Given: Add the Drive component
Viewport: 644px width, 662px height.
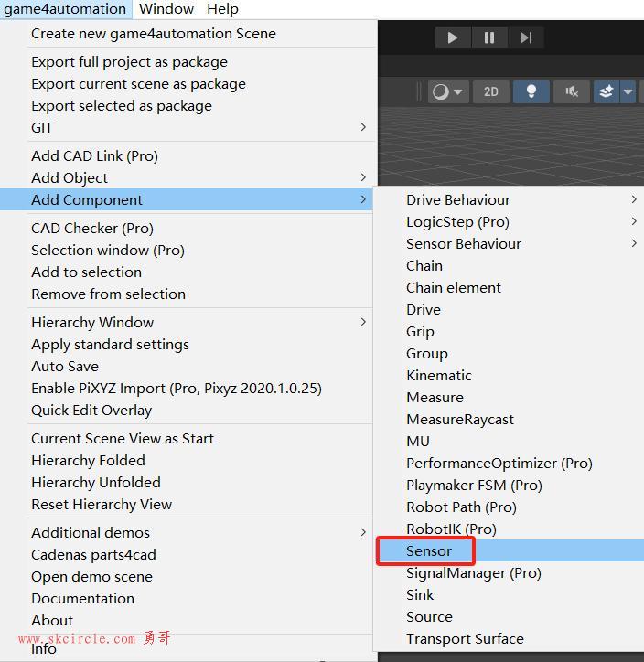Looking at the screenshot, I should point(509,309).
